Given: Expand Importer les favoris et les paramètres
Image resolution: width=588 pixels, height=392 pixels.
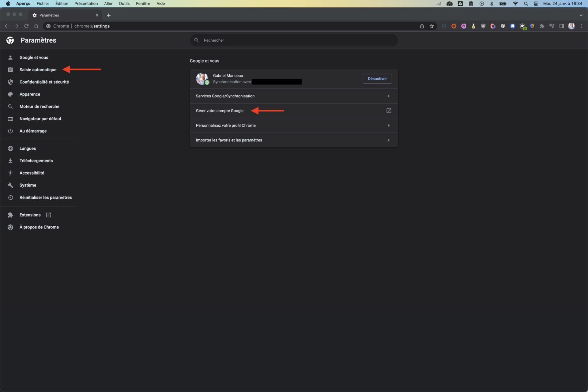Looking at the screenshot, I should pos(294,140).
